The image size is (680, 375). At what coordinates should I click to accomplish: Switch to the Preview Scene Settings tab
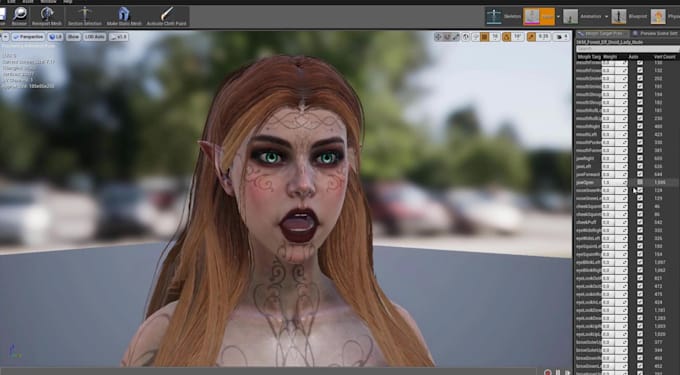656,33
